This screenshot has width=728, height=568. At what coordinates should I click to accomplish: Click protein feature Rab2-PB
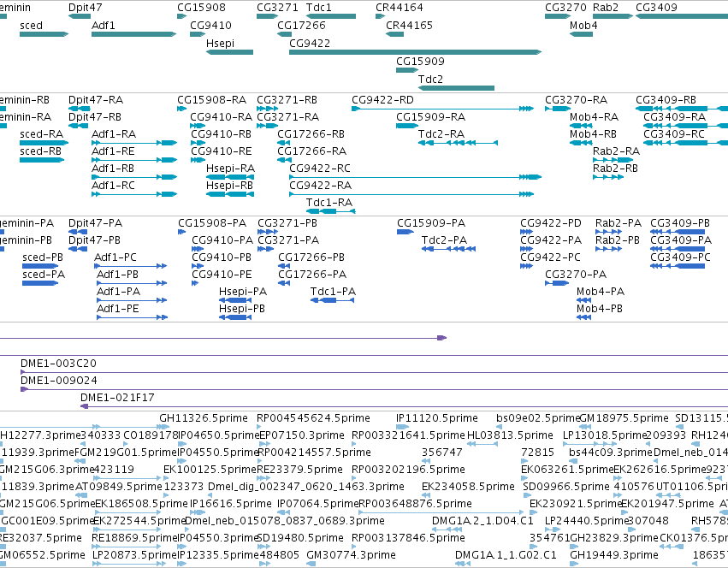[x=609, y=249]
